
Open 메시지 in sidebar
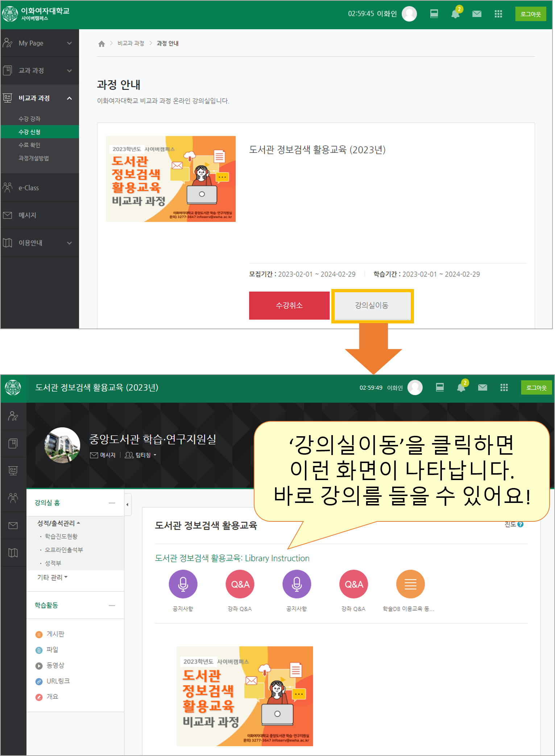click(x=40, y=215)
